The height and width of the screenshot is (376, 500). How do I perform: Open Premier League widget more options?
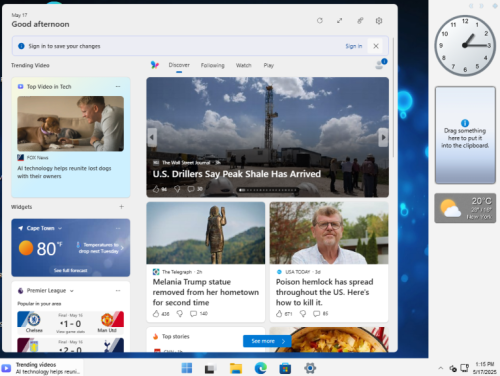[118, 291]
